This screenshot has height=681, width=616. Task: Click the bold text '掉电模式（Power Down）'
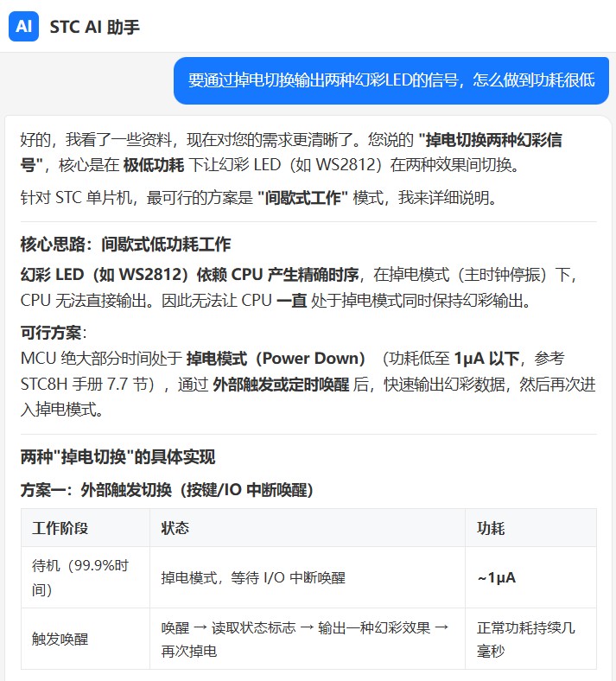(278, 359)
